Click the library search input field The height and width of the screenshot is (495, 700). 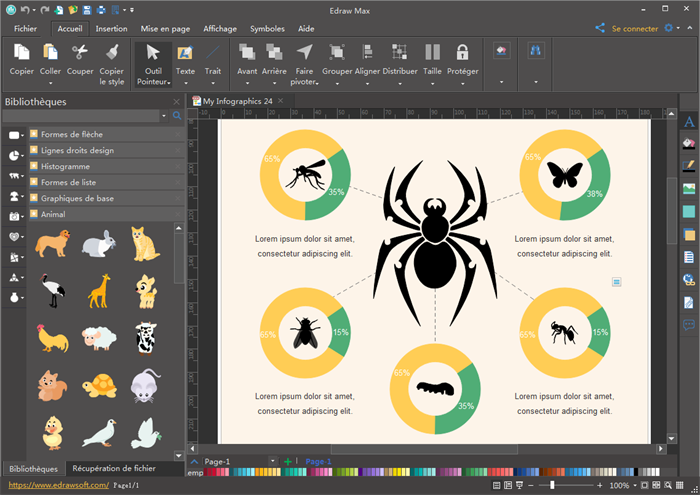81,116
